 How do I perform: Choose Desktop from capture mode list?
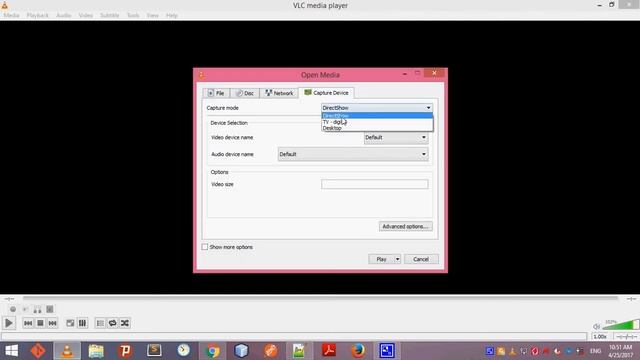(x=377, y=128)
